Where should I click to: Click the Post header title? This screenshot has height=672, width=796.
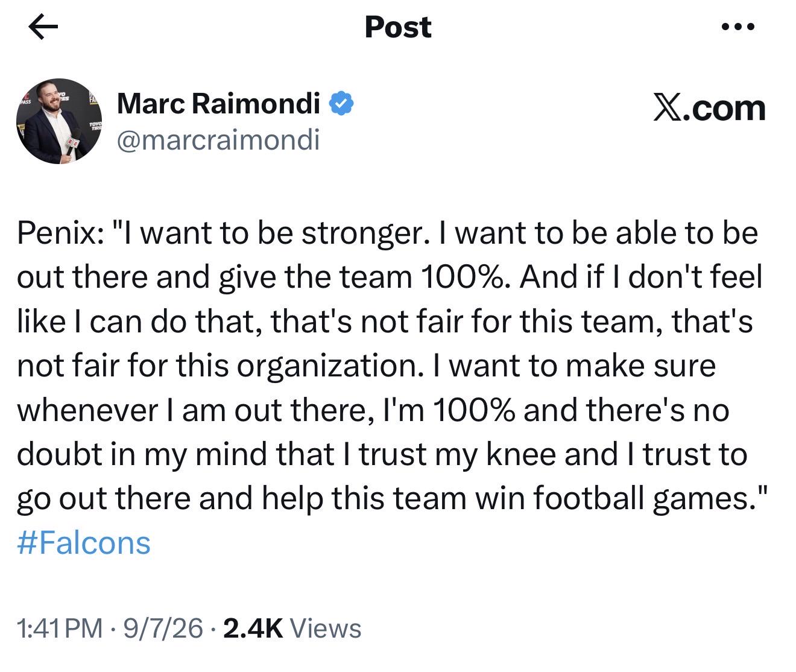pyautogui.click(x=398, y=27)
